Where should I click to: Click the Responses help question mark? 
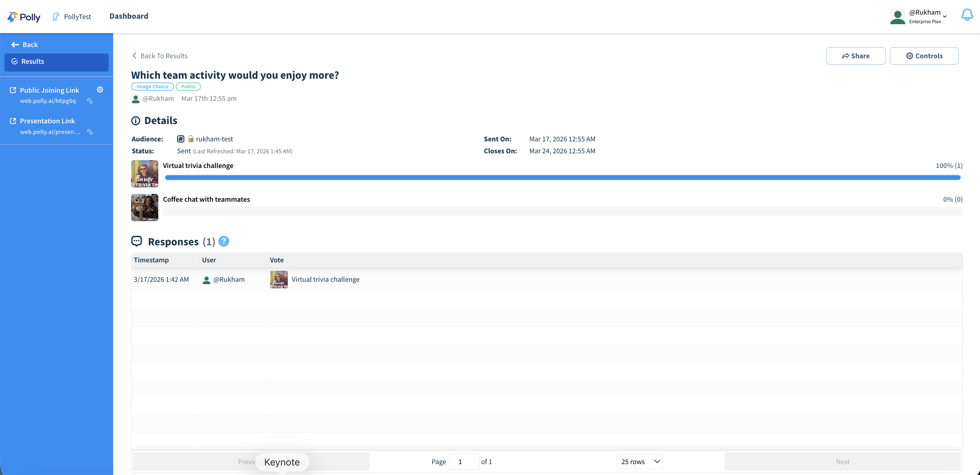tap(224, 241)
